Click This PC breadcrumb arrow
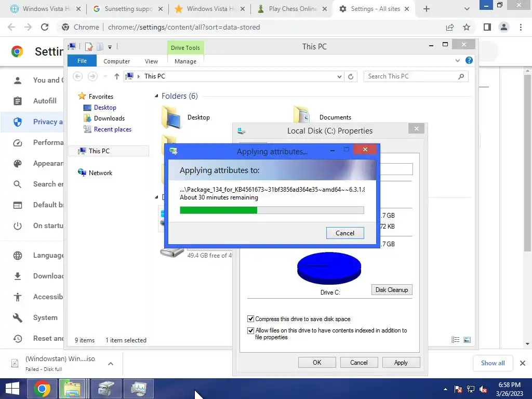Image resolution: width=532 pixels, height=399 pixels. point(138,76)
